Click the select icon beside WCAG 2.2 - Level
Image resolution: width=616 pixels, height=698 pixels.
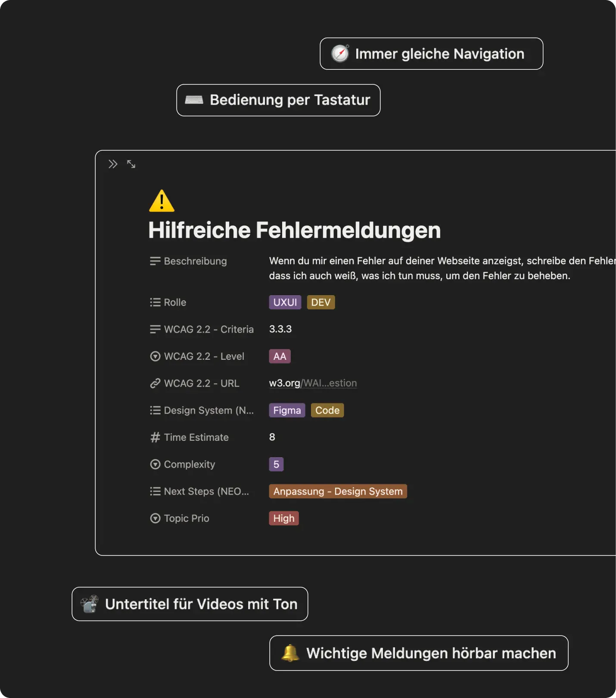155,356
